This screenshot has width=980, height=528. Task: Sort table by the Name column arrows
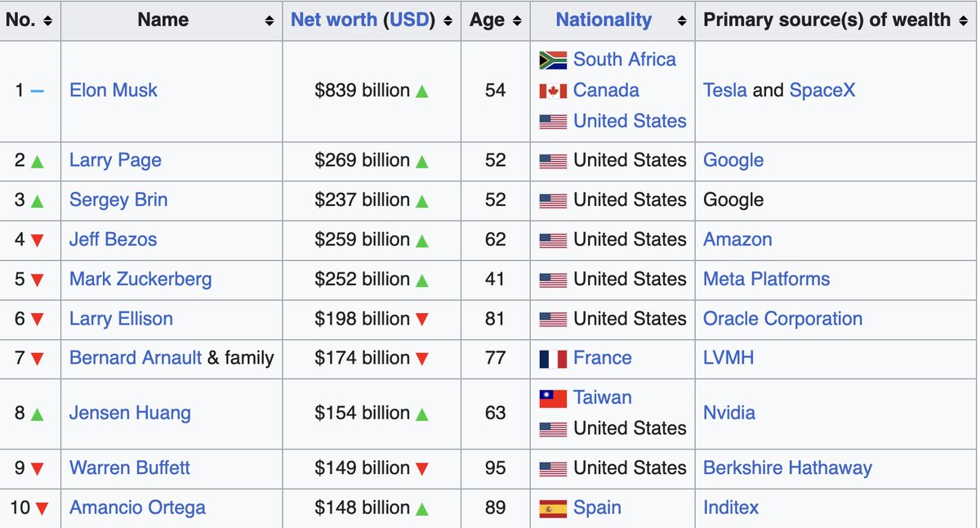pyautogui.click(x=269, y=20)
